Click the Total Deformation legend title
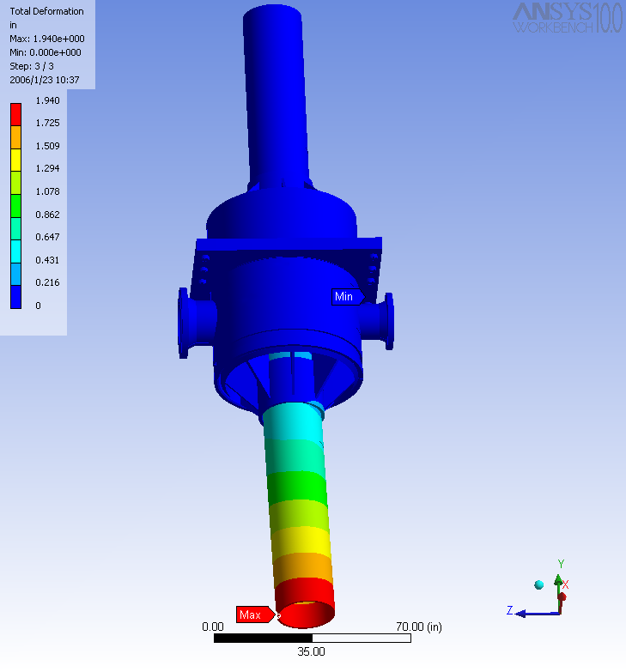 point(46,12)
